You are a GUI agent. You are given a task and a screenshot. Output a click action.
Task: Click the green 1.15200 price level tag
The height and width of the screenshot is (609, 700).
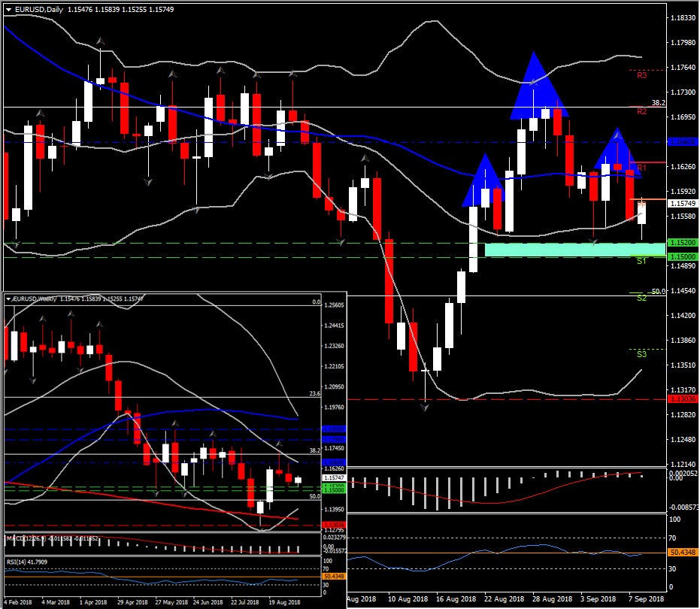click(x=683, y=242)
